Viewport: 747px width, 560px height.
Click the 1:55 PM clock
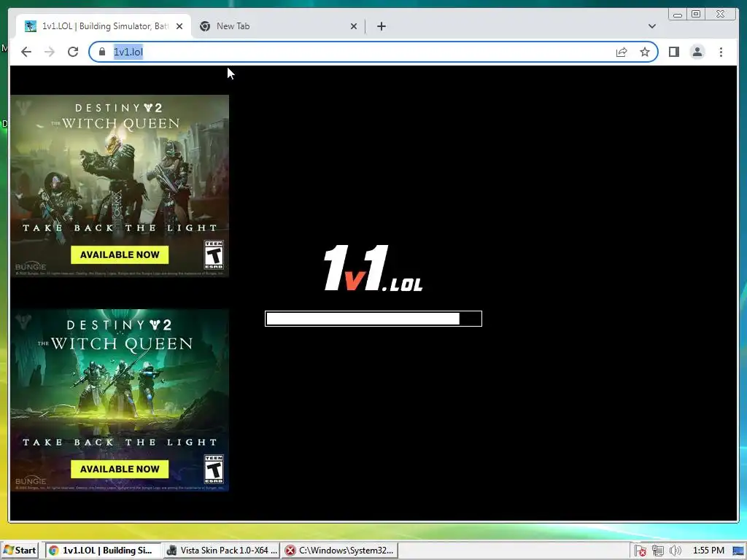(708, 551)
